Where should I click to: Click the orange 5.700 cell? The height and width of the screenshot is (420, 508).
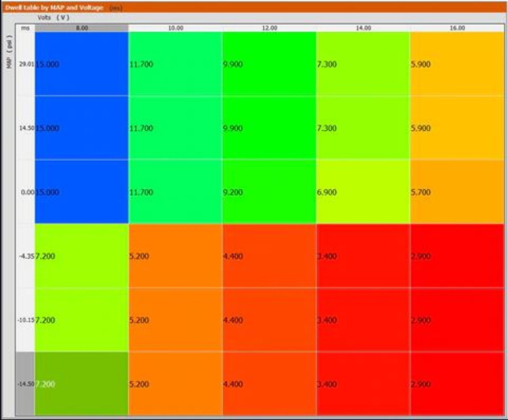[457, 192]
